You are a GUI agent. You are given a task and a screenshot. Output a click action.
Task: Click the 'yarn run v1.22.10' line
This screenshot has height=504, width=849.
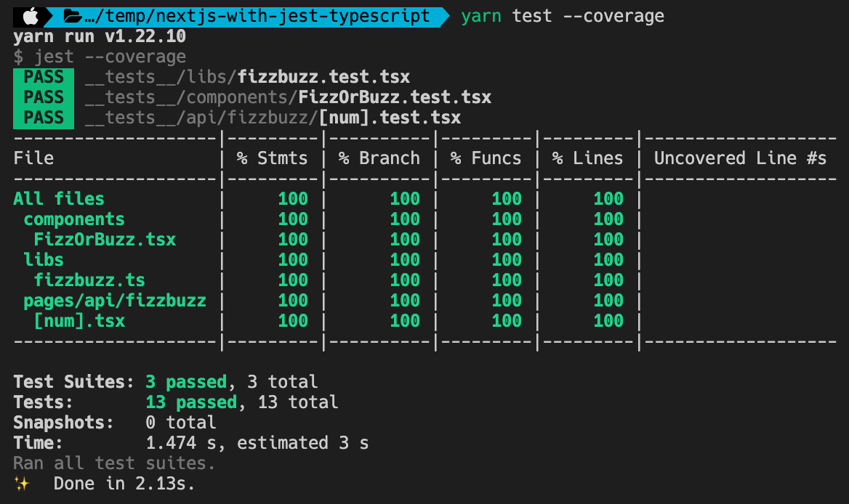[x=100, y=37]
